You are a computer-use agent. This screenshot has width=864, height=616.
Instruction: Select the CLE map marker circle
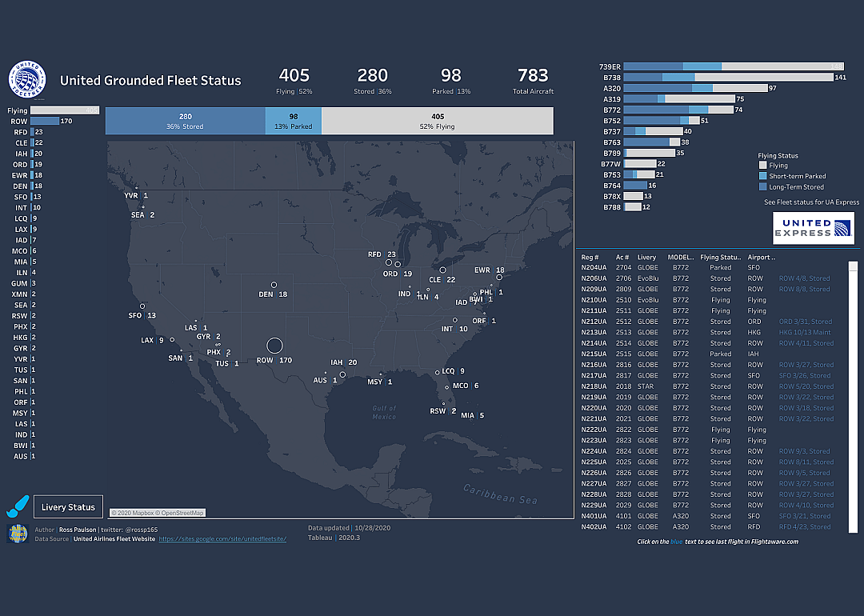click(442, 270)
